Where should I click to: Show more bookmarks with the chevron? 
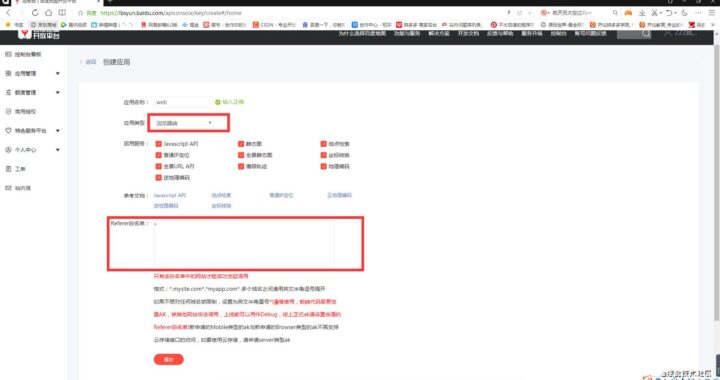point(713,24)
